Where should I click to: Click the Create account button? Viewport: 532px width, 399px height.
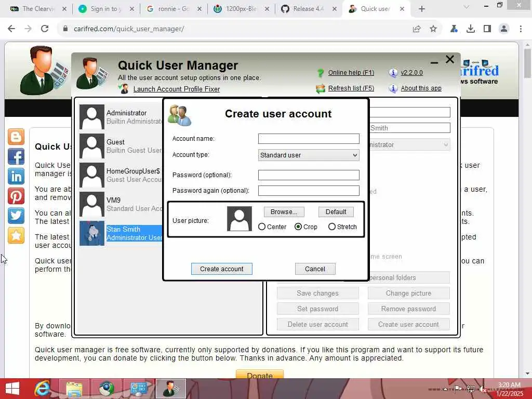coord(221,269)
